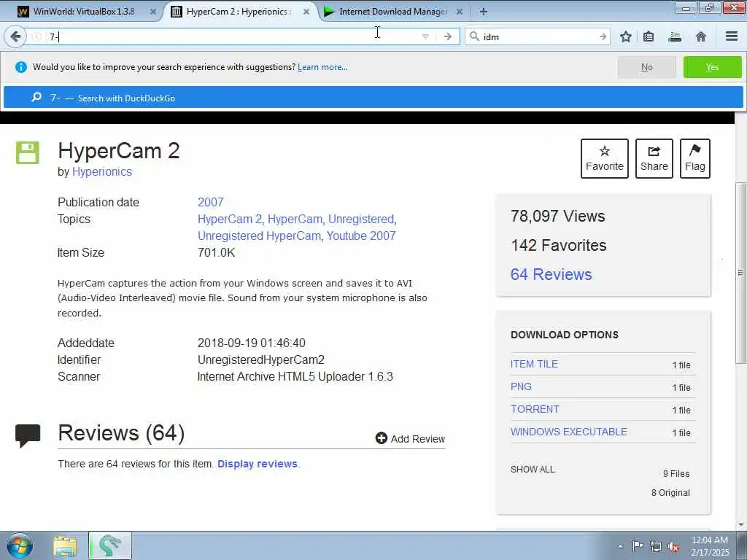Viewport: 747px width, 560px height.
Task: Switch to Internet Download Manager tab
Action: [x=392, y=12]
